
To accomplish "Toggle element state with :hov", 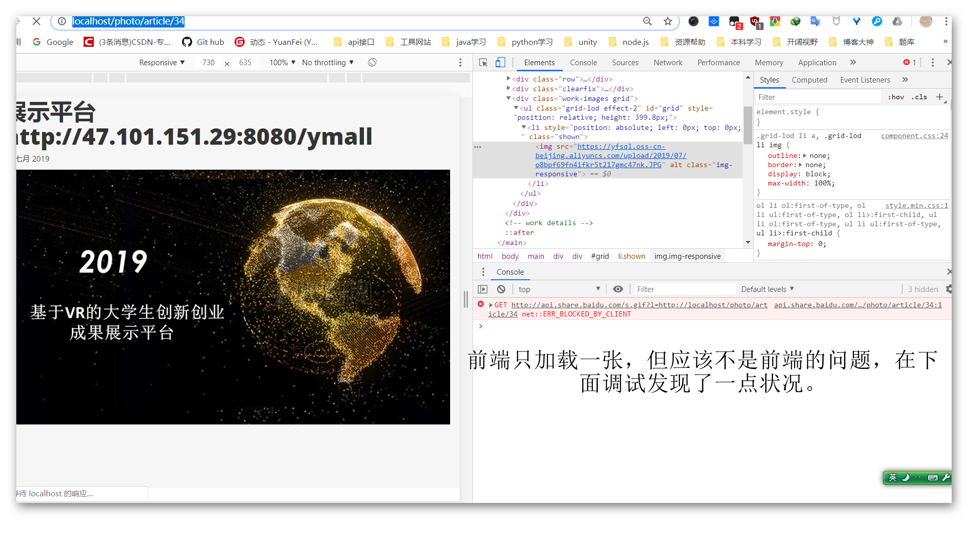I will [x=896, y=97].
